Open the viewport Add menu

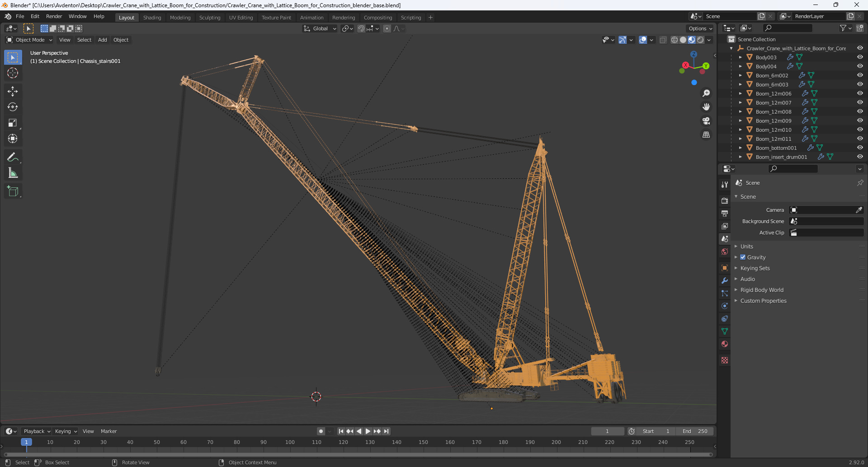103,40
